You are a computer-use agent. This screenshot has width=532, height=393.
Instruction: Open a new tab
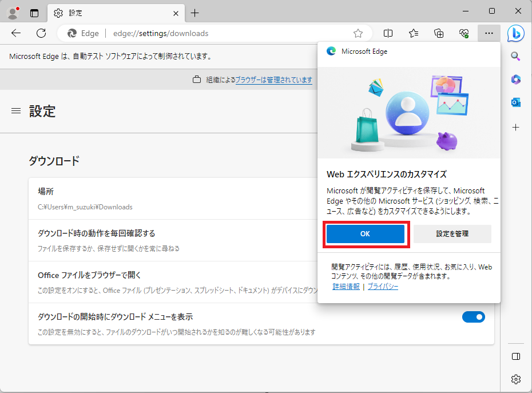(x=195, y=13)
